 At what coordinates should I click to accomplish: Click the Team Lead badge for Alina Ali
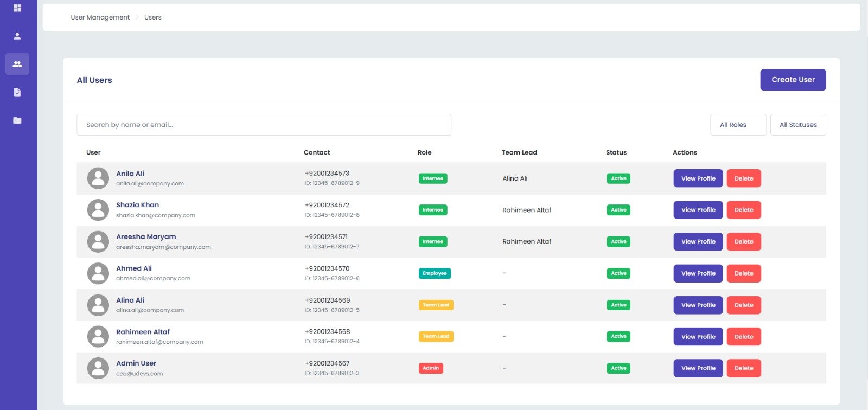pyautogui.click(x=436, y=305)
